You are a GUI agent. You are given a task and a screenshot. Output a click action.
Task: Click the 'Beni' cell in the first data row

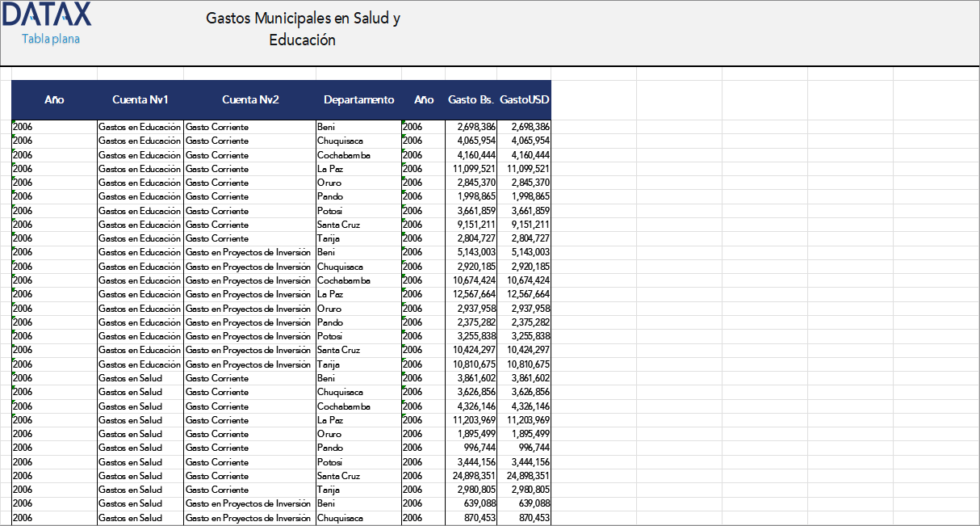(327, 126)
